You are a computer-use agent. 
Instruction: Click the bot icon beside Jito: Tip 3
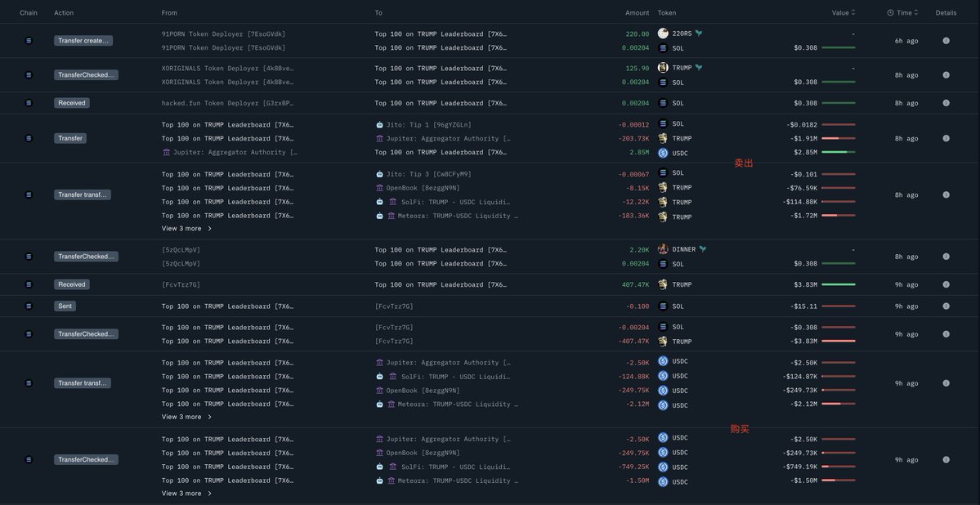click(x=379, y=174)
